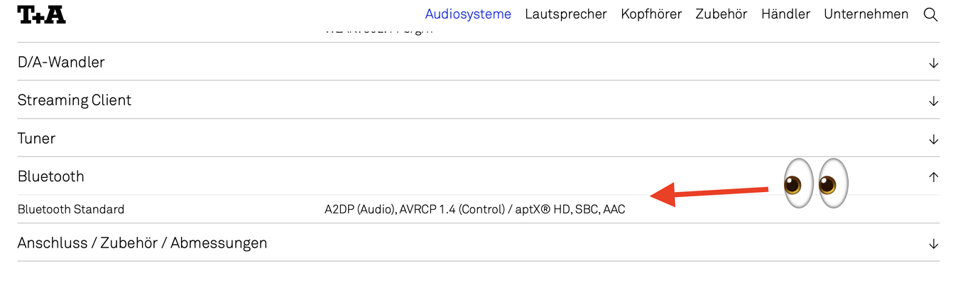Expand the D/A-Wandler section

(x=61, y=63)
